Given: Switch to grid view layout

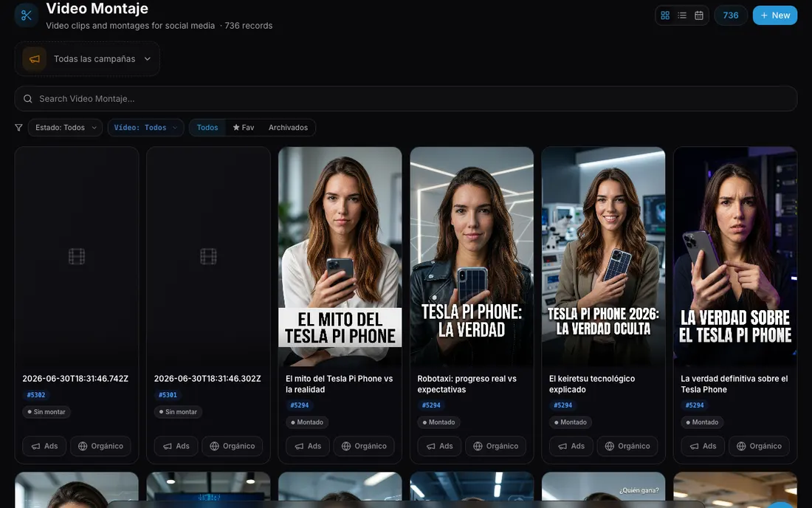Looking at the screenshot, I should coord(665,16).
